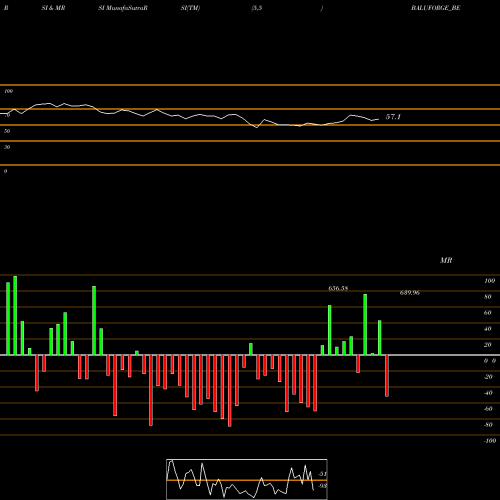500x500 pixels.
Task: Click the RSI axis label 30
Action: point(7,147)
